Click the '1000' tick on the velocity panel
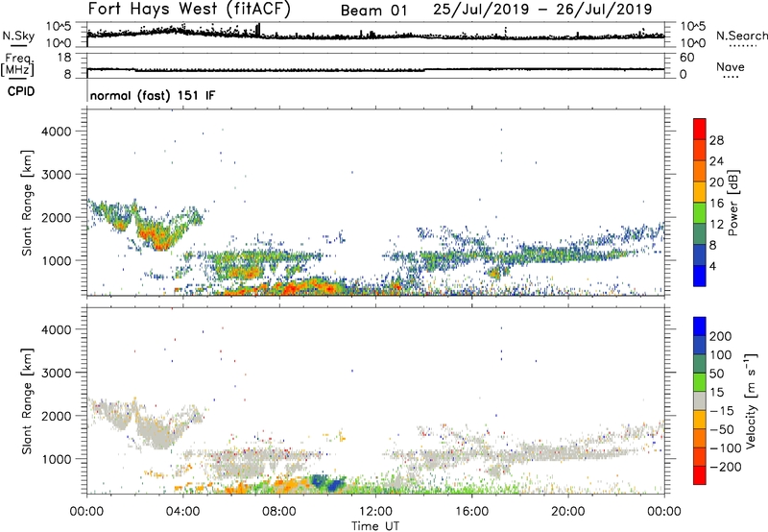Screen dimensions: 768x532 pos(57,459)
